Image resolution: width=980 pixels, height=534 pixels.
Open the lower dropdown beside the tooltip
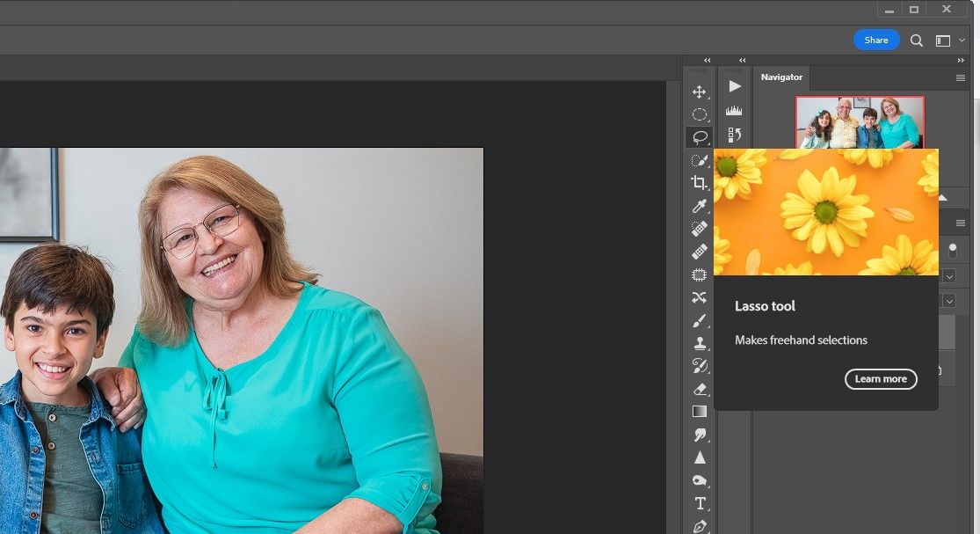[x=949, y=301]
